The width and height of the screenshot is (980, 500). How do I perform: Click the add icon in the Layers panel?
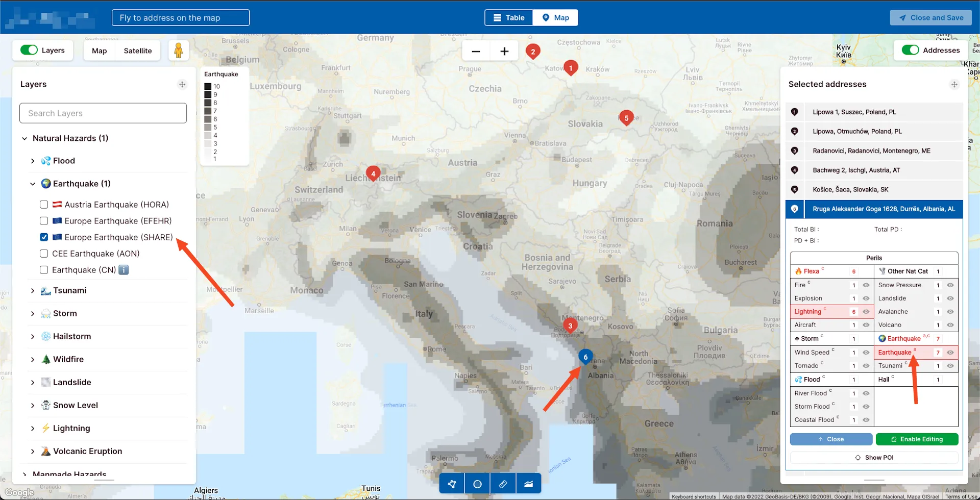tap(182, 84)
